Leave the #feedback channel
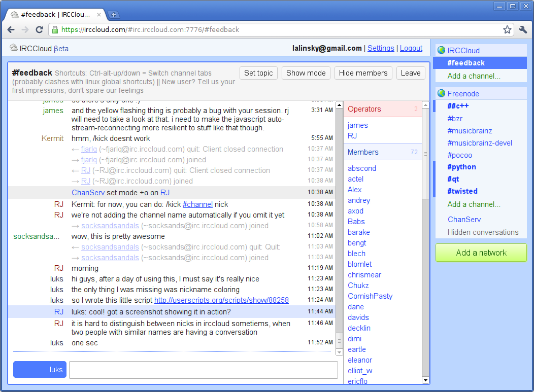Screen dimensions: 534x392 click(411, 73)
